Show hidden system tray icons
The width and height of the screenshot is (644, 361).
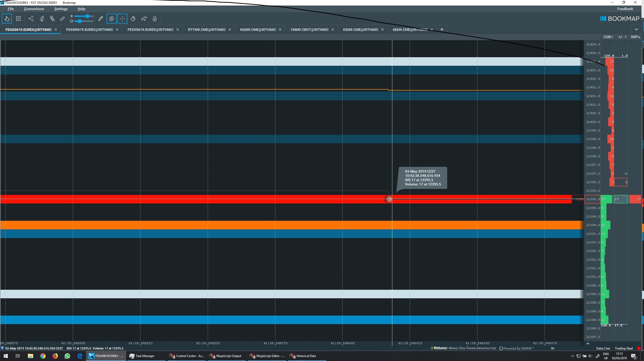click(572, 356)
